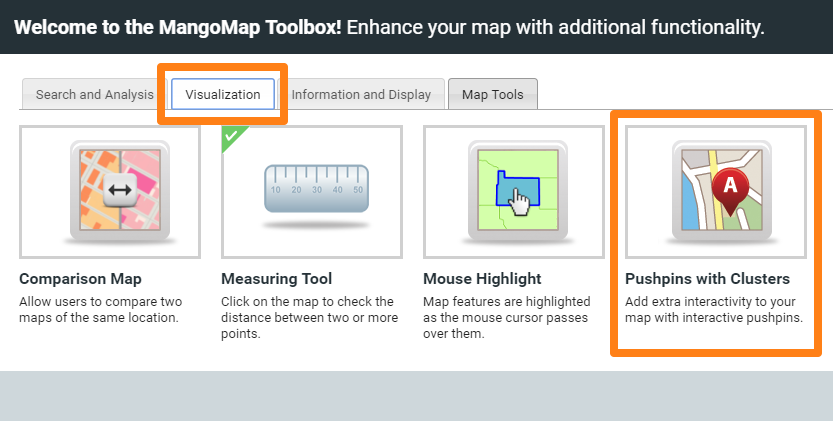Screen dimensions: 833x421
Task: Click the Pushpins with Clusters description text
Action: tap(714, 309)
